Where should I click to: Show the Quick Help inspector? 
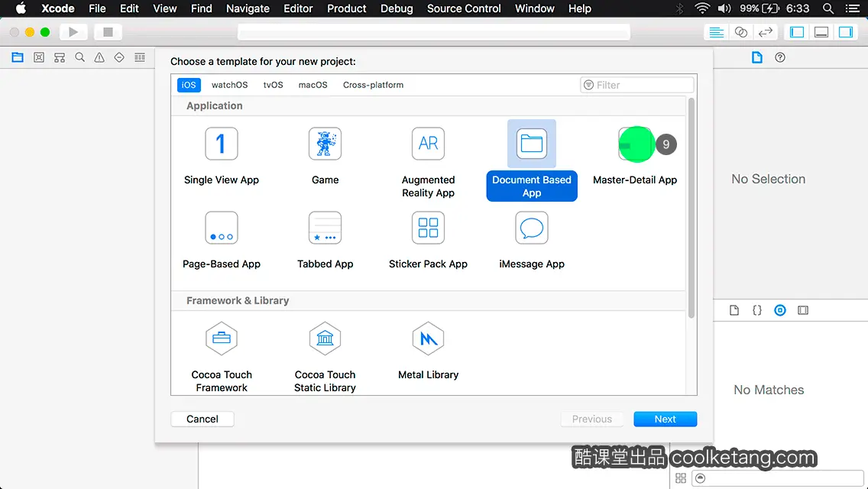pos(780,57)
